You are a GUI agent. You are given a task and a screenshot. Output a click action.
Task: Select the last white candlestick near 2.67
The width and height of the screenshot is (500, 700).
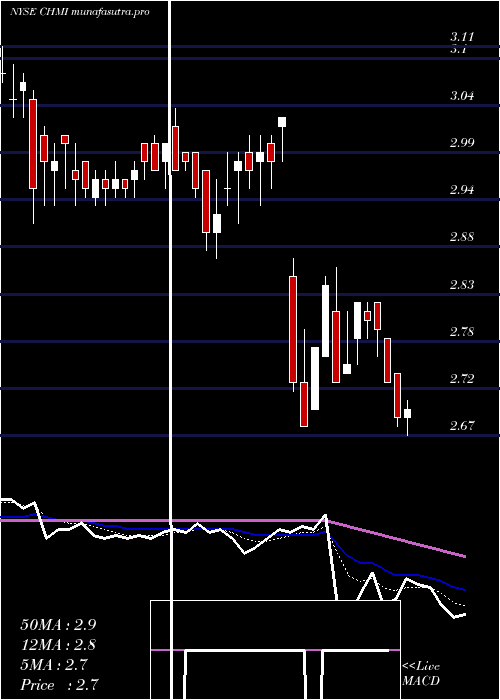point(407,413)
